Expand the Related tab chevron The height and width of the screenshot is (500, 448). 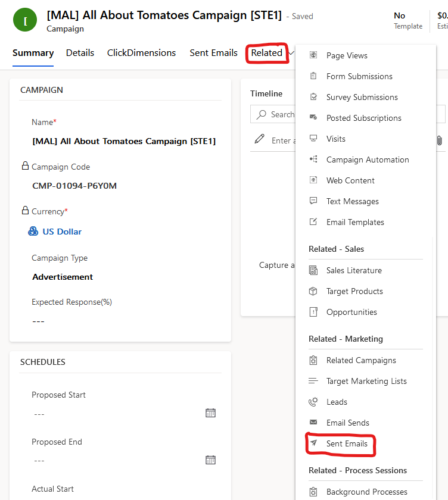click(x=291, y=53)
